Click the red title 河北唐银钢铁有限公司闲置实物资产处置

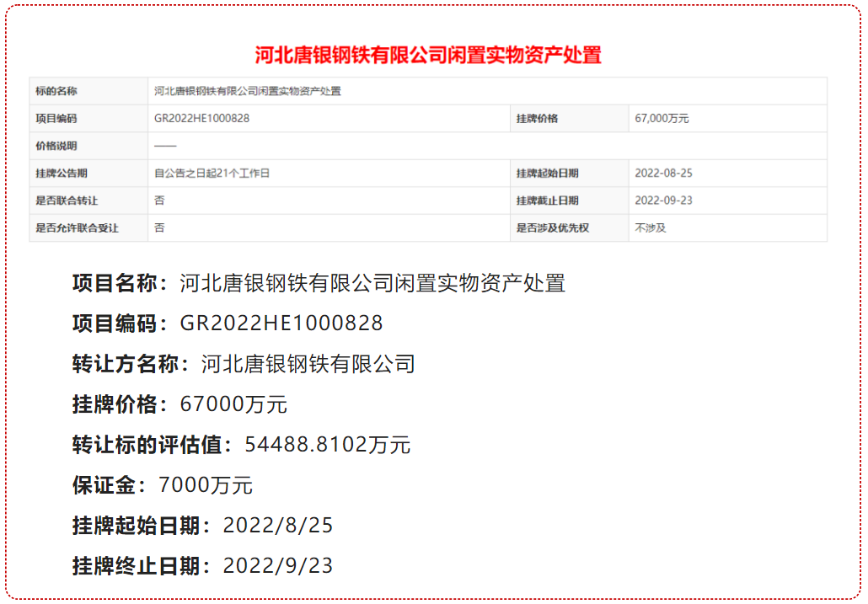[x=428, y=55]
